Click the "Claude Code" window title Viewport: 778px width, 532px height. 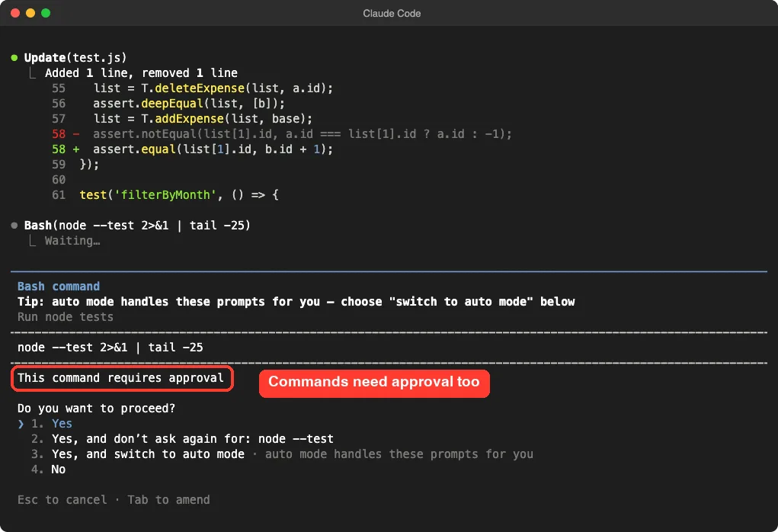(392, 14)
